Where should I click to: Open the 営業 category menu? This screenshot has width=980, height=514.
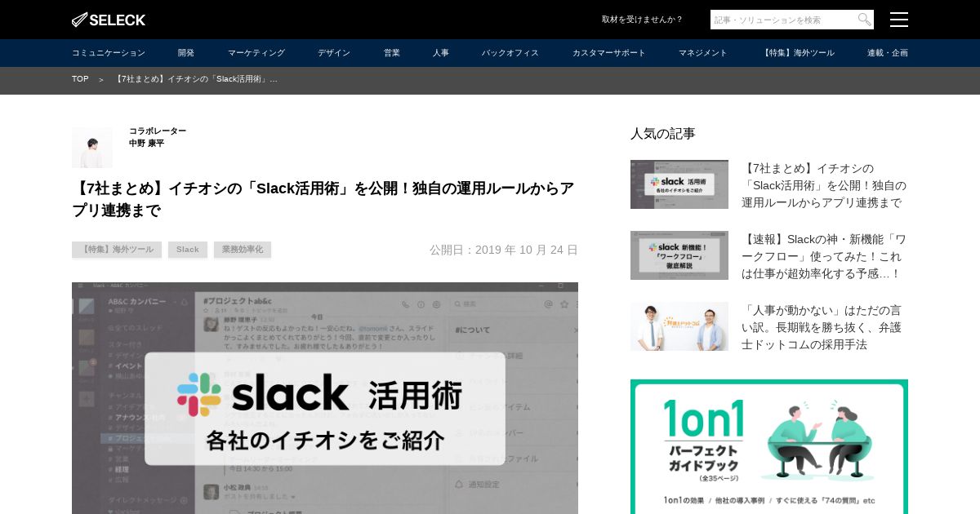(392, 53)
